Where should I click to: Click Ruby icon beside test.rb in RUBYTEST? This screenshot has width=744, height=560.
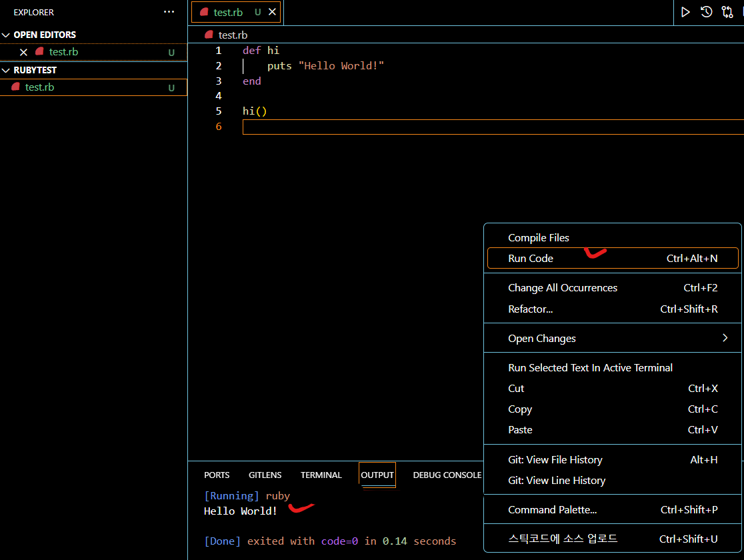pyautogui.click(x=15, y=87)
